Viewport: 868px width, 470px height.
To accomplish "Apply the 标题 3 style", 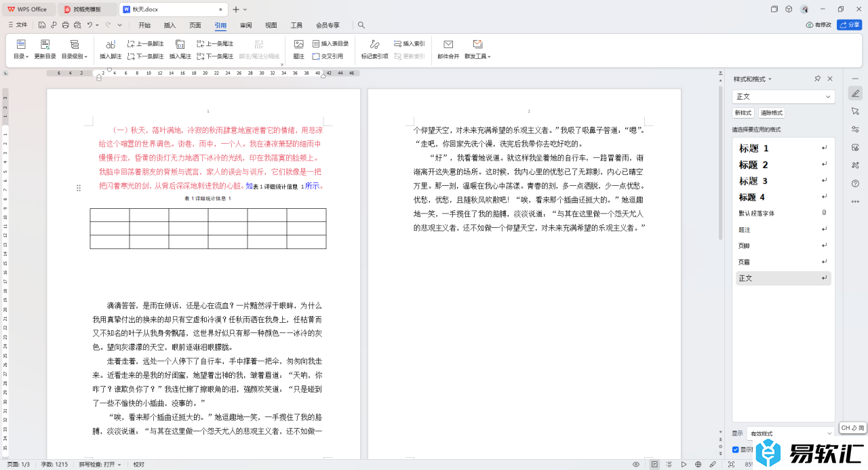I will point(783,180).
